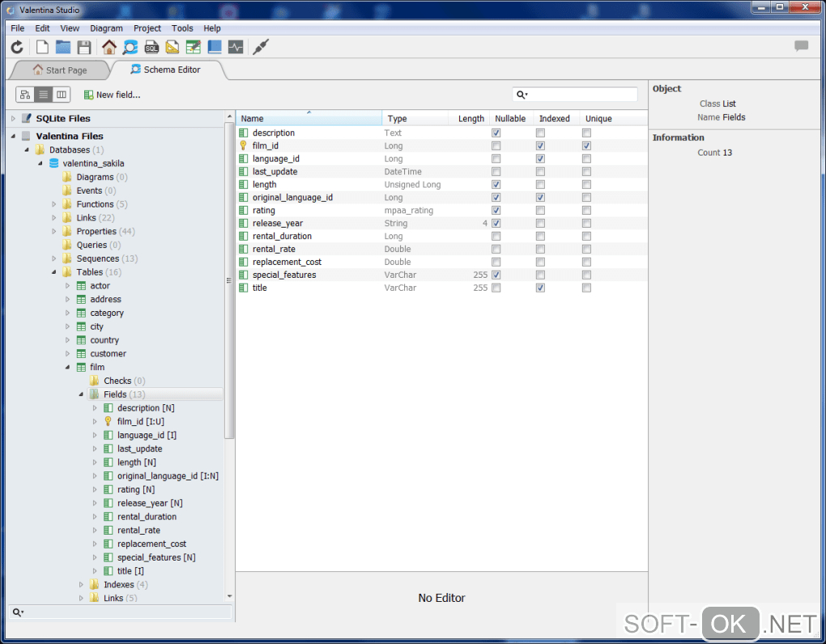The image size is (826, 644).
Task: Click the SQLite Files pencil icon
Action: pyautogui.click(x=27, y=118)
